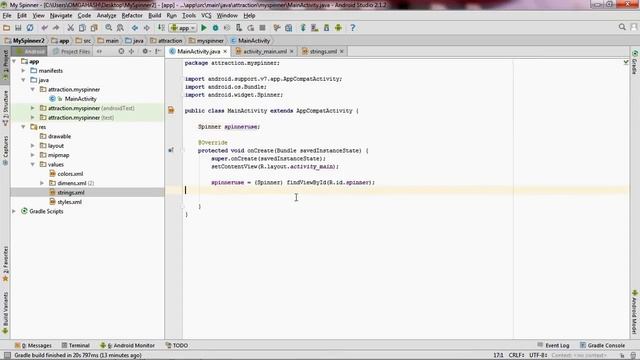This screenshot has height=360, width=640.
Task: Expand the manifests folder
Action: (x=24, y=71)
